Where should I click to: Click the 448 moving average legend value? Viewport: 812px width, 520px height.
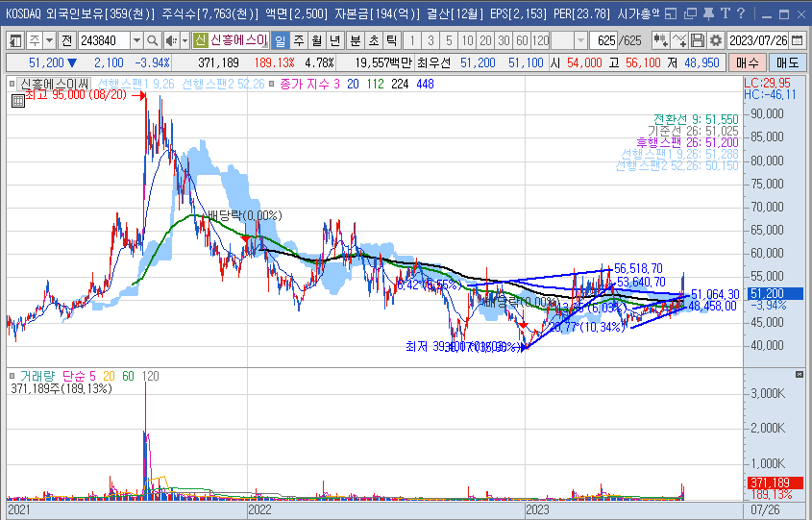click(425, 84)
